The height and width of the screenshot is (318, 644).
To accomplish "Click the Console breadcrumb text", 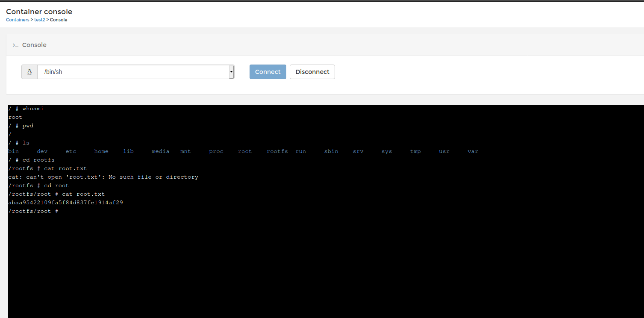I will pos(59,20).
